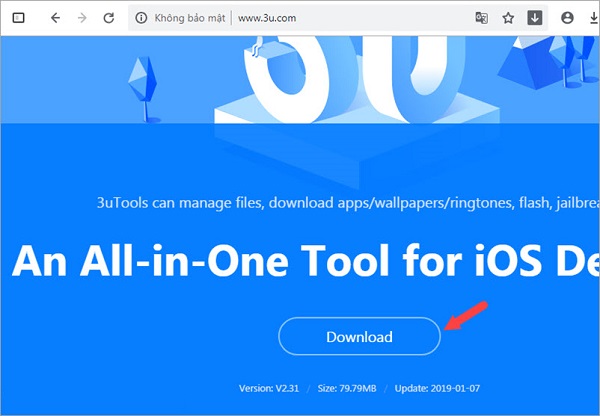The height and width of the screenshot is (416, 600).
Task: Reload the 3u.com page
Action: click(x=108, y=18)
